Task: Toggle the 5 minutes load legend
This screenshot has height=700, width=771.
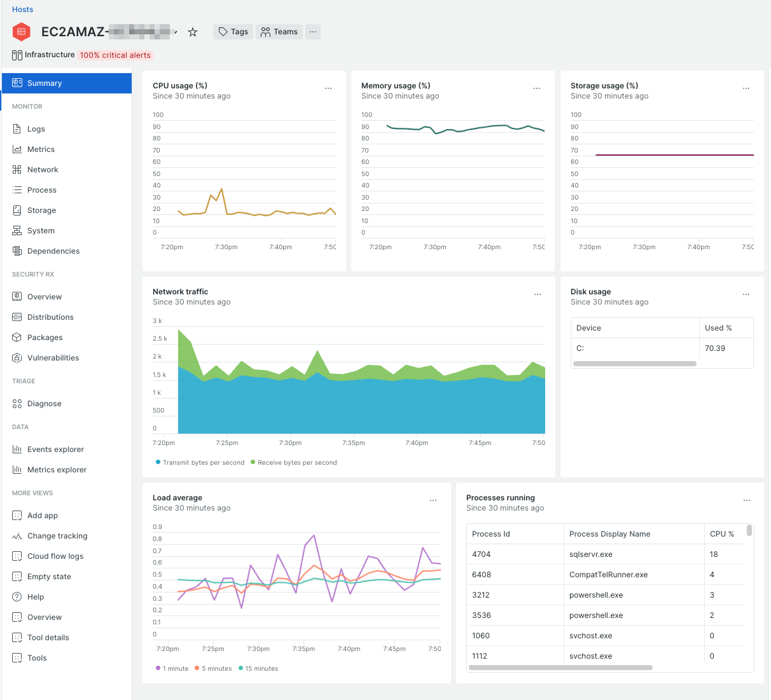Action: [x=213, y=668]
